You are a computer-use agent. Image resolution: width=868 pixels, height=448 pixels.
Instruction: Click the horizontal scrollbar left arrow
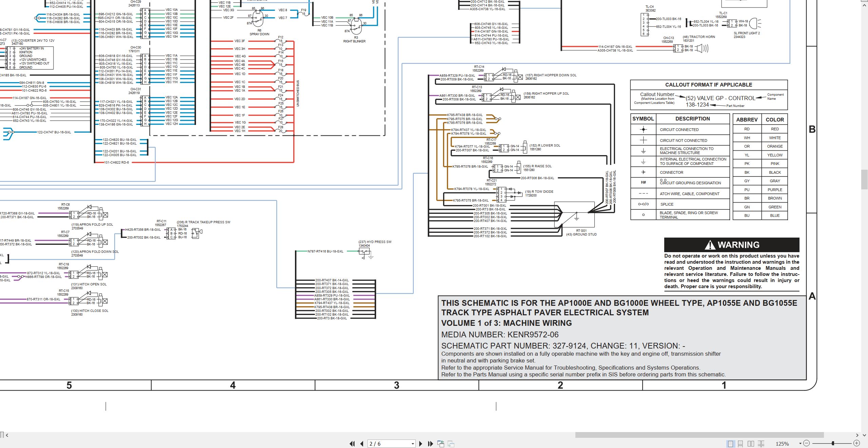coord(7,435)
